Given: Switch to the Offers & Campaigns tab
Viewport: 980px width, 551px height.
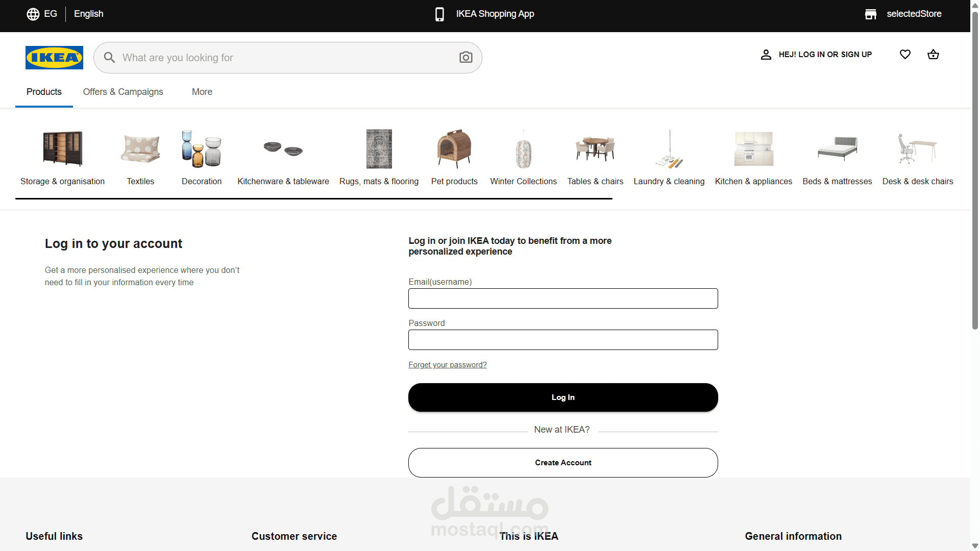Looking at the screenshot, I should pos(123,92).
